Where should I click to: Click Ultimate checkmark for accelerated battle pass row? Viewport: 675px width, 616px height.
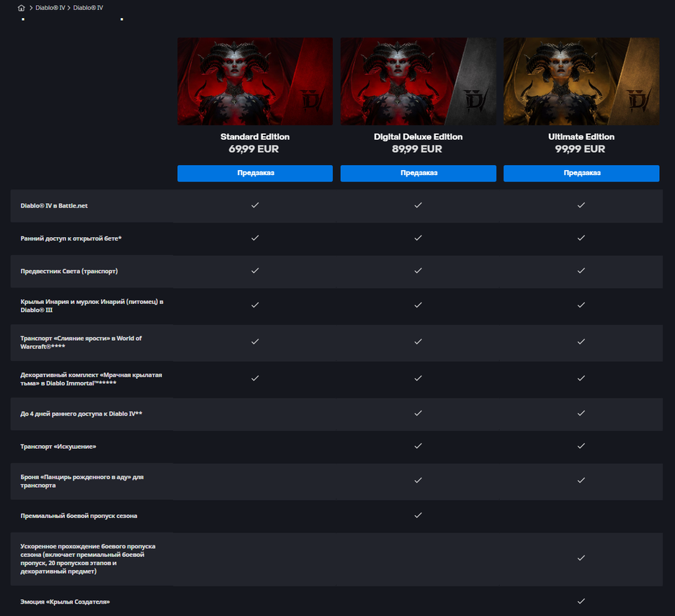point(581,558)
